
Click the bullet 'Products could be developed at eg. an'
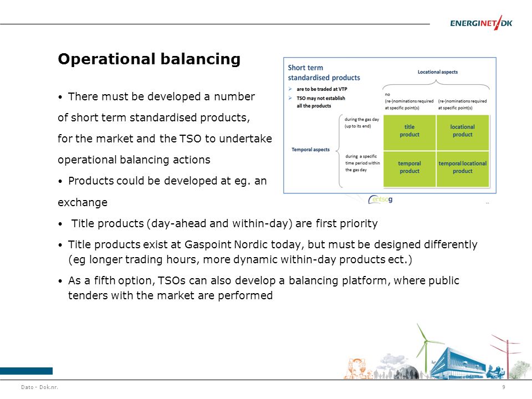[x=162, y=181]
